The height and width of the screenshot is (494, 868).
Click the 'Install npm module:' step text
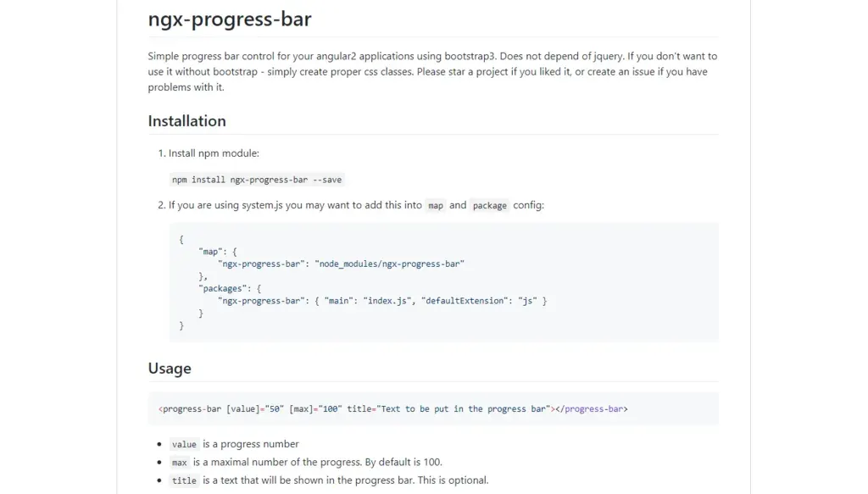click(214, 153)
